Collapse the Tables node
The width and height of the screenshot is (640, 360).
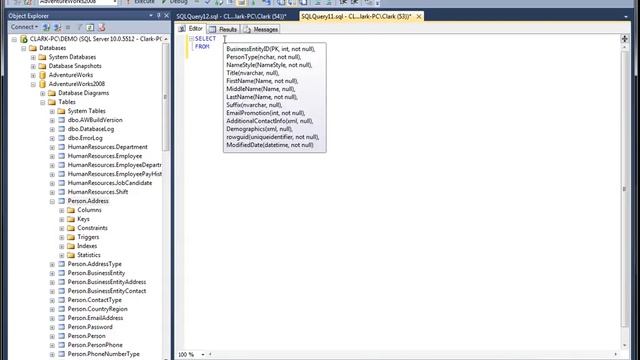pyautogui.click(x=42, y=102)
